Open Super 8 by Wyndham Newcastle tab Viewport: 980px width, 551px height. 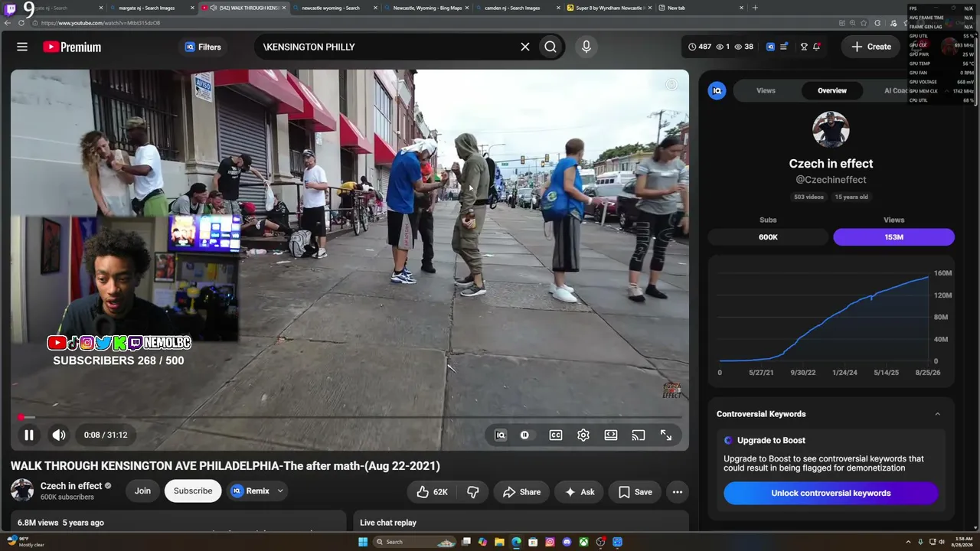609,8
